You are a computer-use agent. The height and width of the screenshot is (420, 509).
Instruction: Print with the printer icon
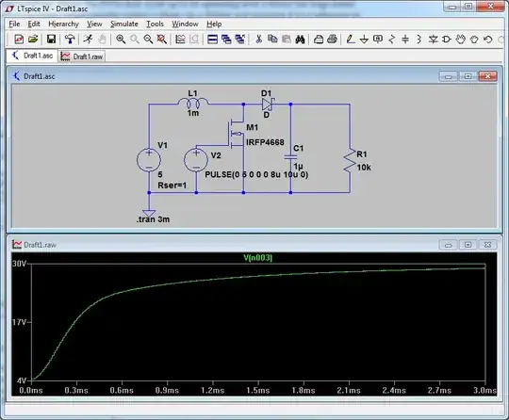click(x=332, y=40)
